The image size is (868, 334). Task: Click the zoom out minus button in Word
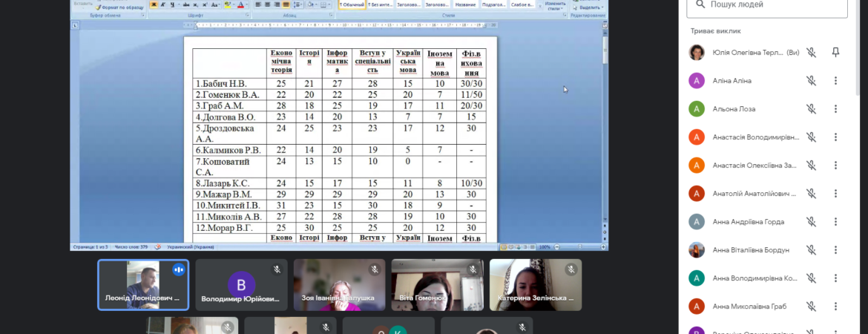coord(557,247)
